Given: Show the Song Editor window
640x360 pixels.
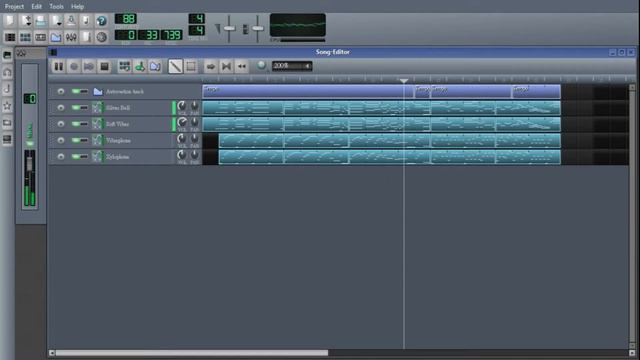Looking at the screenshot, I should [9, 37].
